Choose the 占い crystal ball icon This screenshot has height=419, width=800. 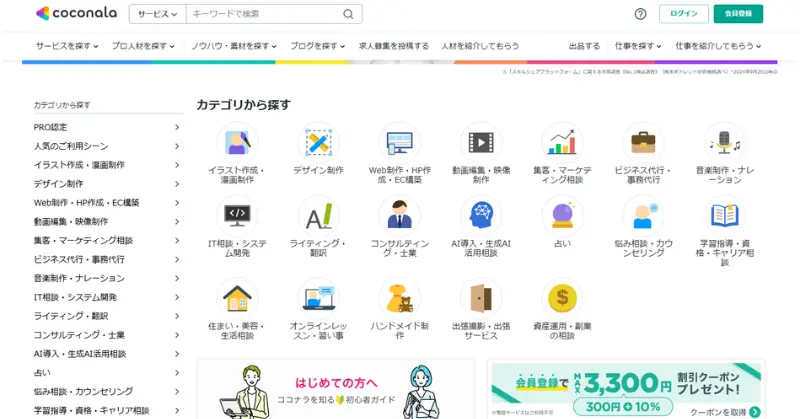point(562,216)
